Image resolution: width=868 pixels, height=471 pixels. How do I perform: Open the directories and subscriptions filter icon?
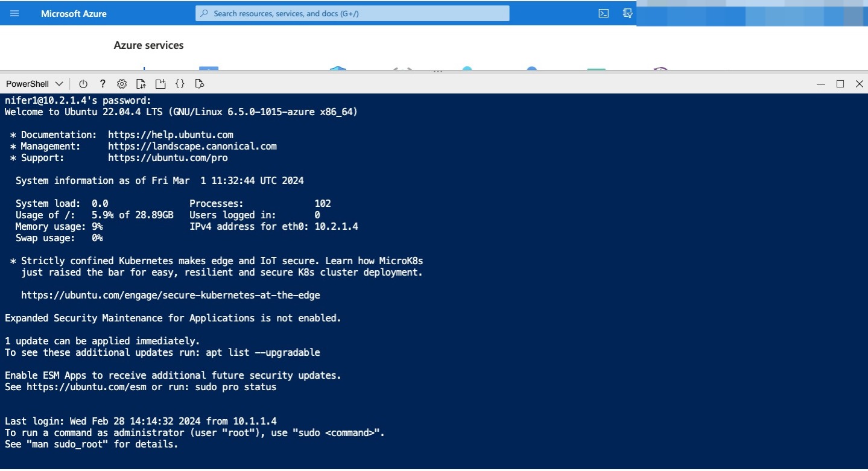[628, 13]
